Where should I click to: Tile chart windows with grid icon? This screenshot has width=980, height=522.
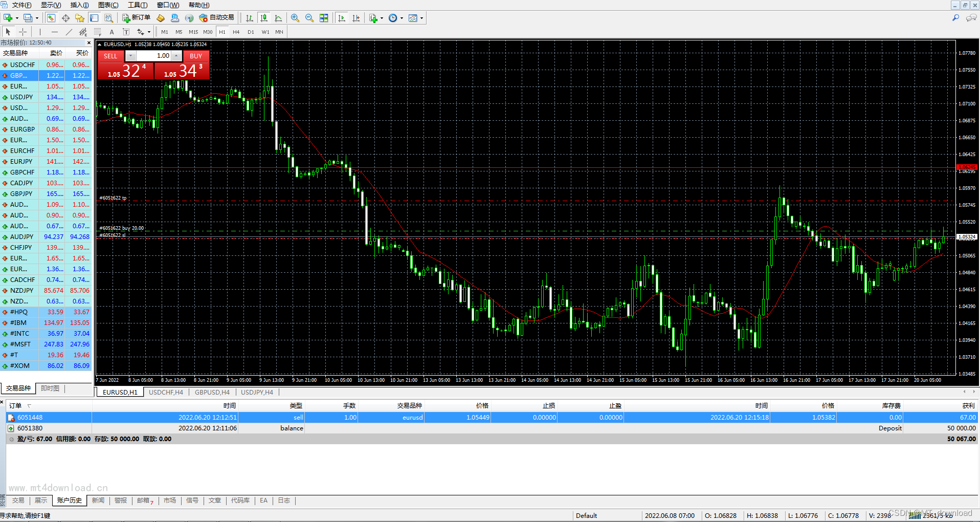(x=324, y=18)
